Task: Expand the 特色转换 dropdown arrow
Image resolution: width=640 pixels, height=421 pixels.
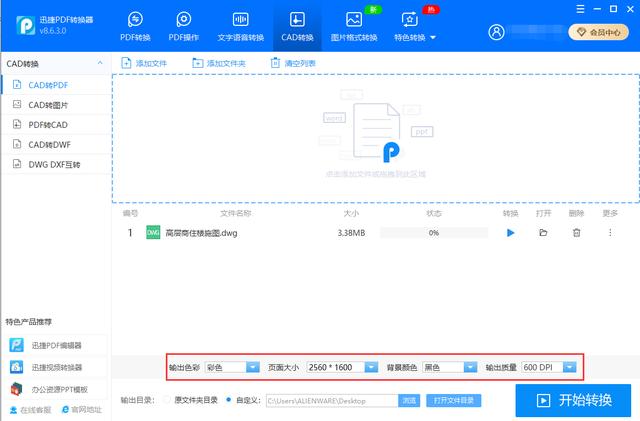Action: tap(433, 38)
